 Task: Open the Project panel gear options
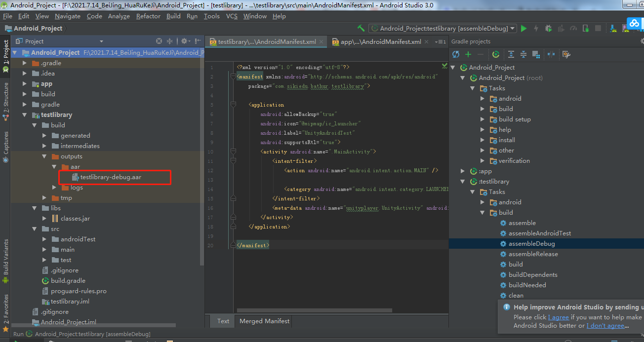click(185, 41)
